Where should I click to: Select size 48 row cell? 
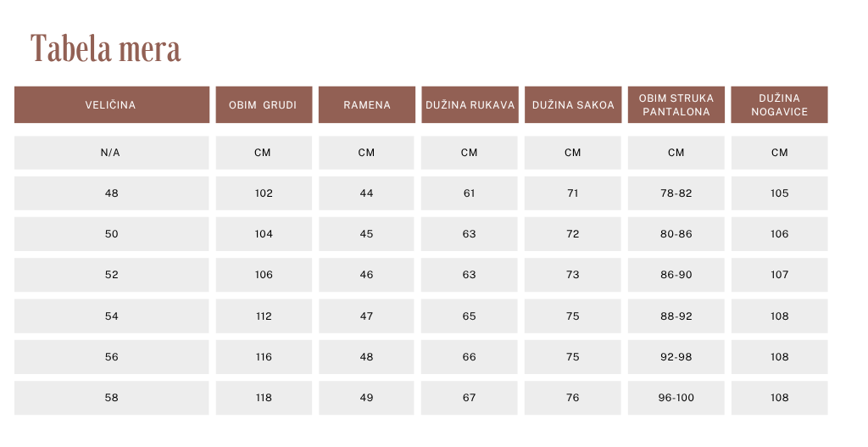click(x=112, y=193)
